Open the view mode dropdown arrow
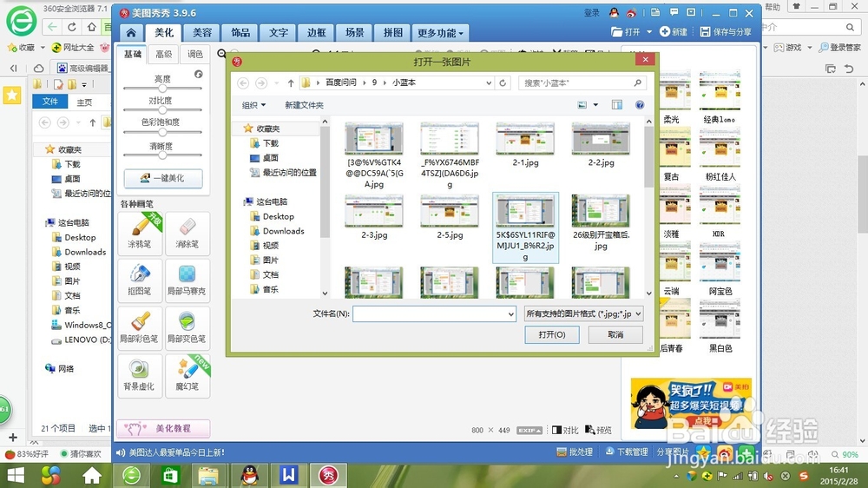This screenshot has height=488, width=868. point(595,105)
